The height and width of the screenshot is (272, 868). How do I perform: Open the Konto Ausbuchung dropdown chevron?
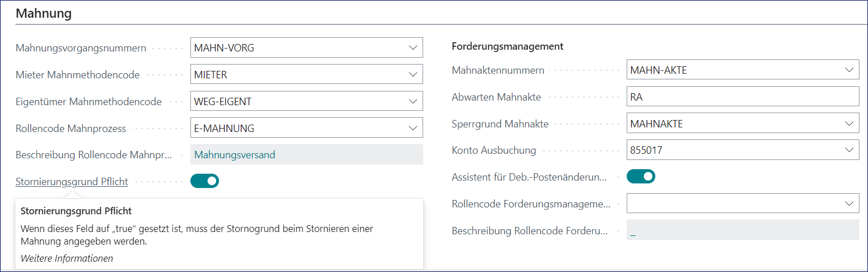tap(849, 150)
